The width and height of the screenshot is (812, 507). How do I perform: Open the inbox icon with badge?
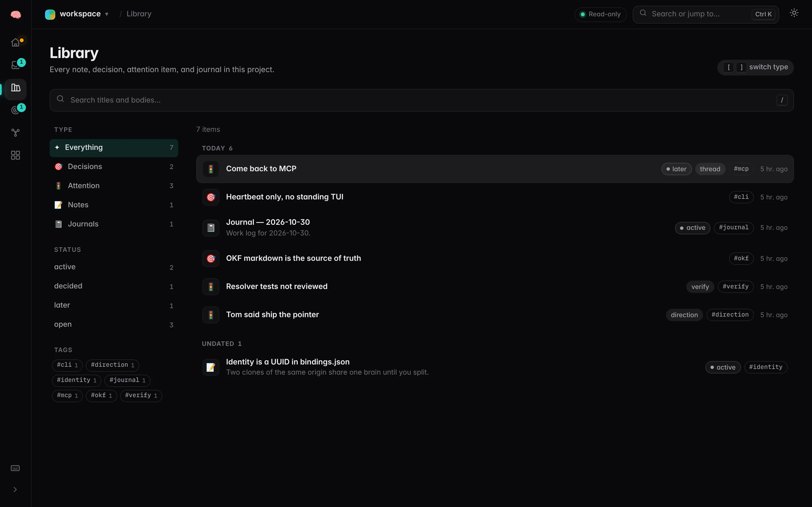[16, 65]
